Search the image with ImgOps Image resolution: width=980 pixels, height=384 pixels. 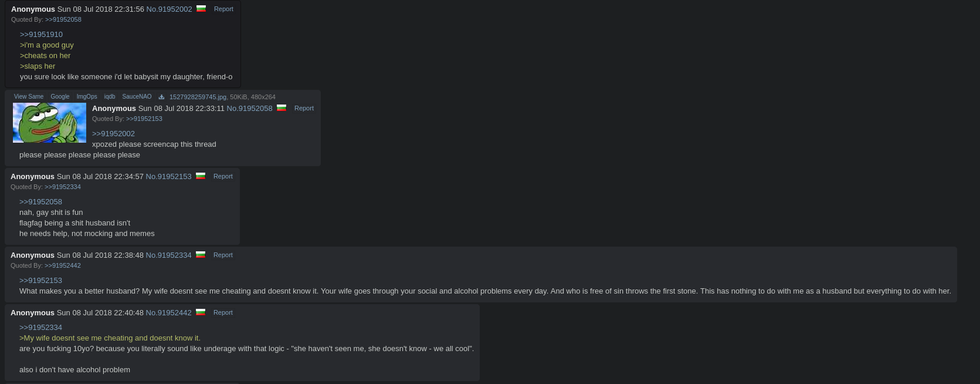coord(87,97)
